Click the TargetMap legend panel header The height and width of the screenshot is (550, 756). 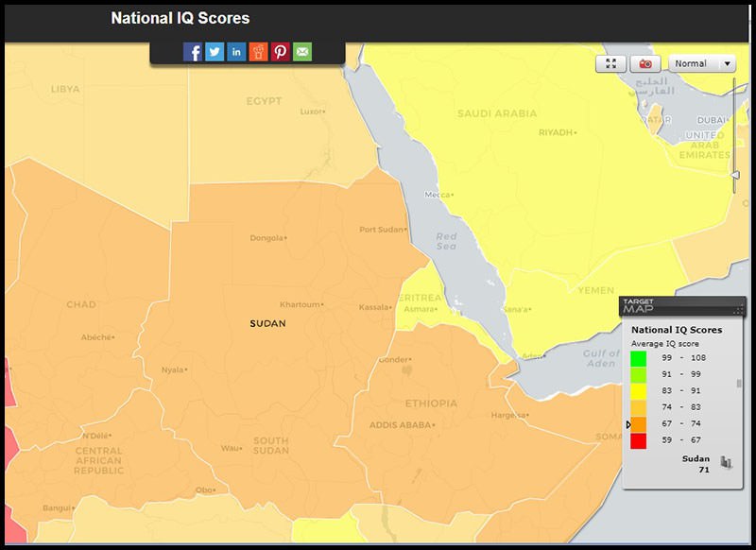(x=681, y=306)
